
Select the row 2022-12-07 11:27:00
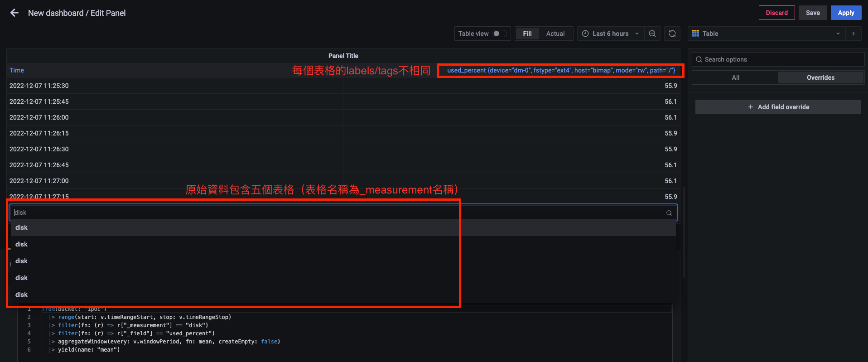[343, 181]
